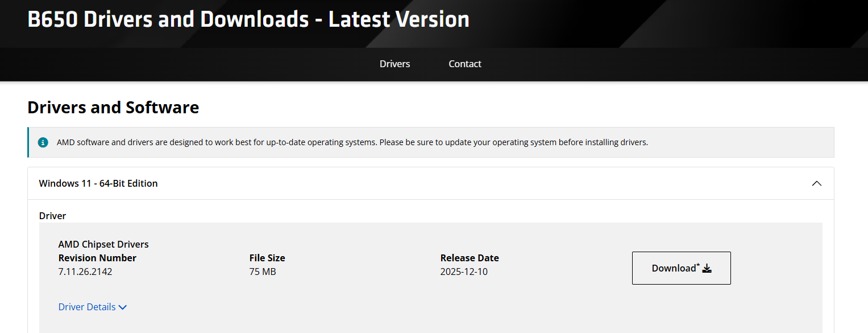Collapse the Windows 11 64-Bit Edition section
The image size is (868, 333).
point(816,183)
